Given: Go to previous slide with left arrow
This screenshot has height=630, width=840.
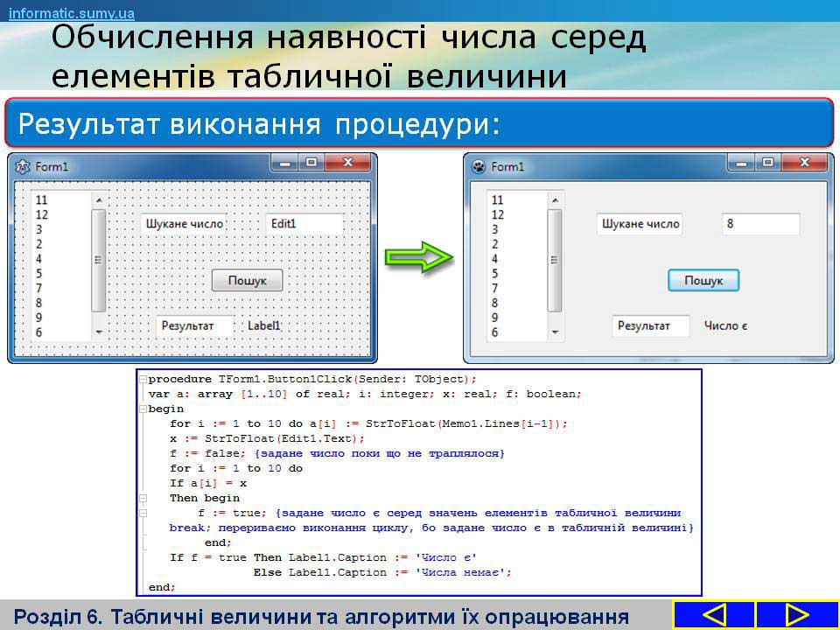Looking at the screenshot, I should click(x=713, y=614).
